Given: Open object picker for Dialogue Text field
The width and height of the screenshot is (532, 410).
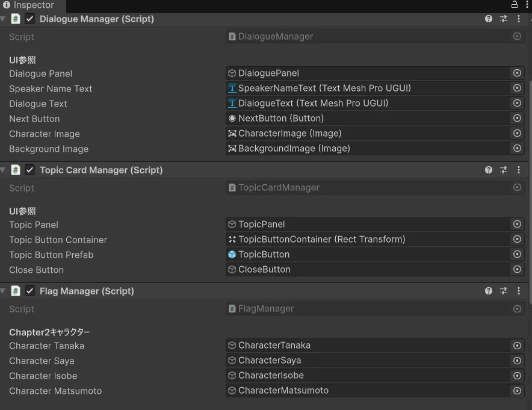Looking at the screenshot, I should pos(517,103).
